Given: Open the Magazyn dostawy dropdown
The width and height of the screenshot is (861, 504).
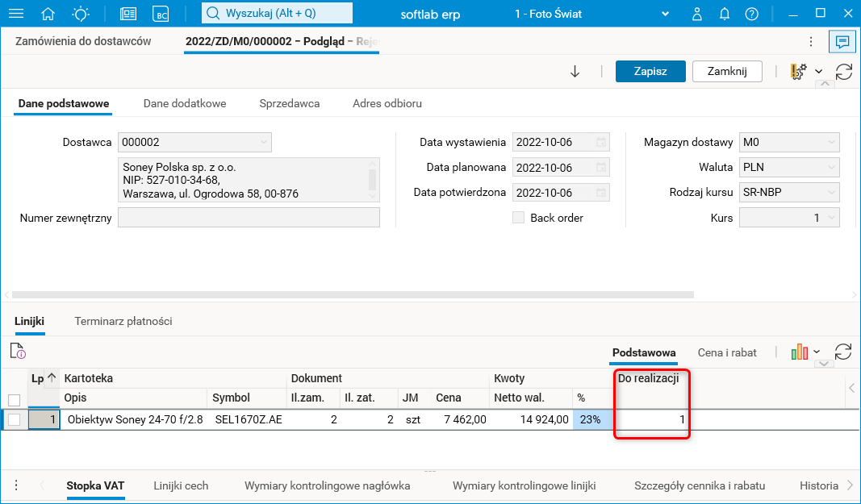Looking at the screenshot, I should pyautogui.click(x=830, y=143).
